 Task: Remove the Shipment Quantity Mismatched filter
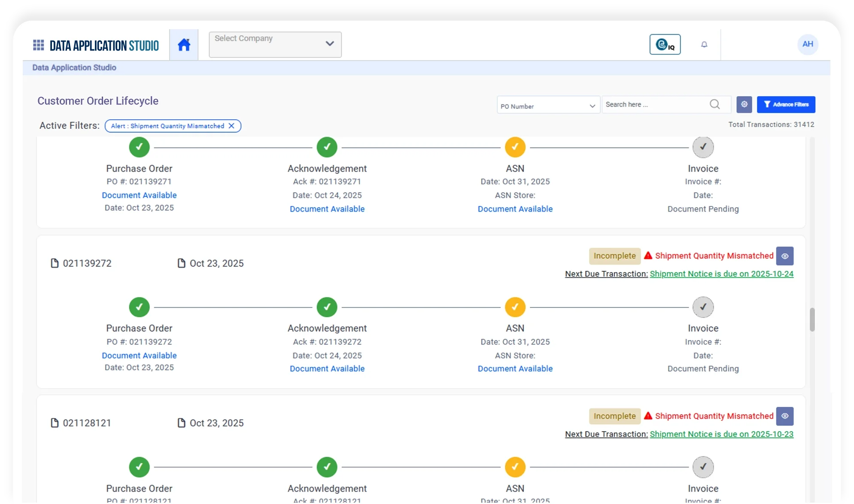coord(231,126)
